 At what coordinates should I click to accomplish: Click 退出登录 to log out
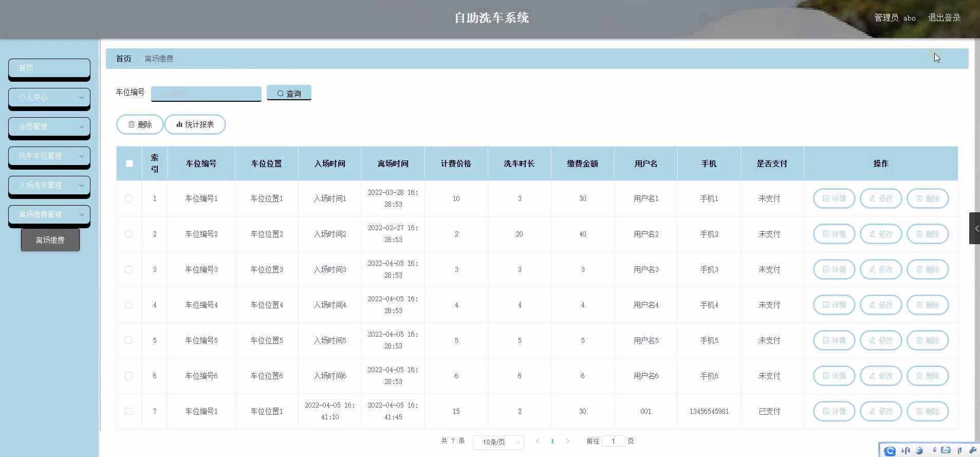(944, 17)
